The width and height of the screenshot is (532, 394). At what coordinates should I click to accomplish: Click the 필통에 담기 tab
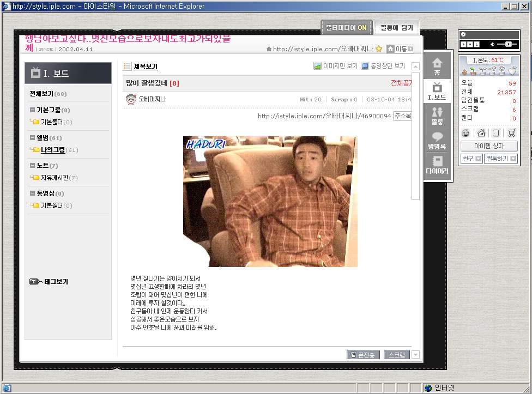coord(396,27)
